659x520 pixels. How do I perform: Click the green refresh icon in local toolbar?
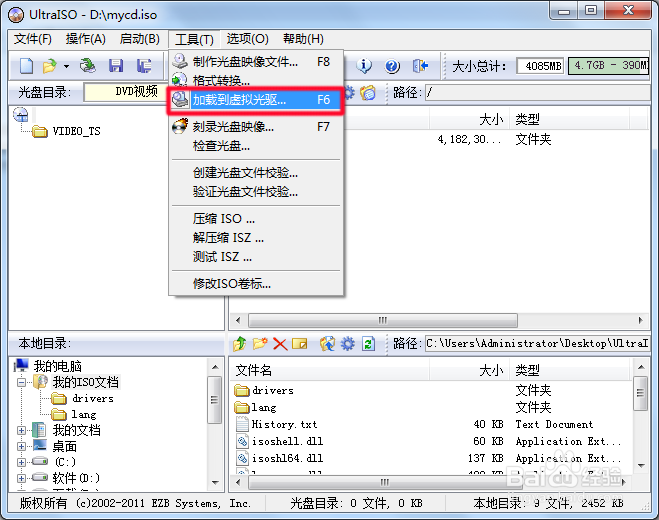(368, 343)
